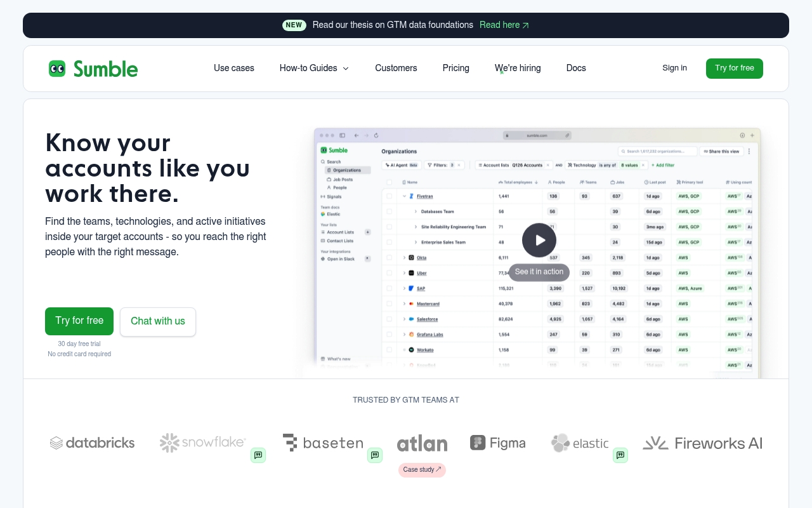Screen dimensions: 812x508
Task: Click the Sumble logo in the site header
Action: coord(93,69)
